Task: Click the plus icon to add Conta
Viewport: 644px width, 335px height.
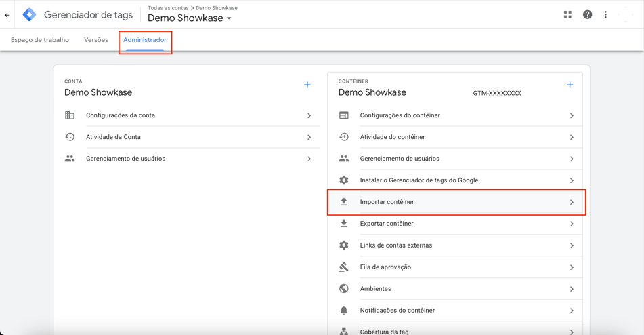Action: [307, 85]
